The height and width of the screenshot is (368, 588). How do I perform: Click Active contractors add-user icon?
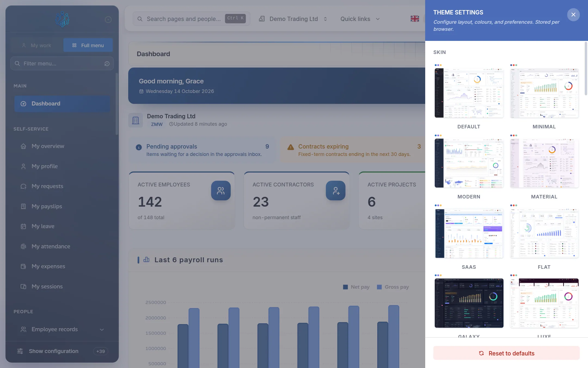click(x=336, y=191)
